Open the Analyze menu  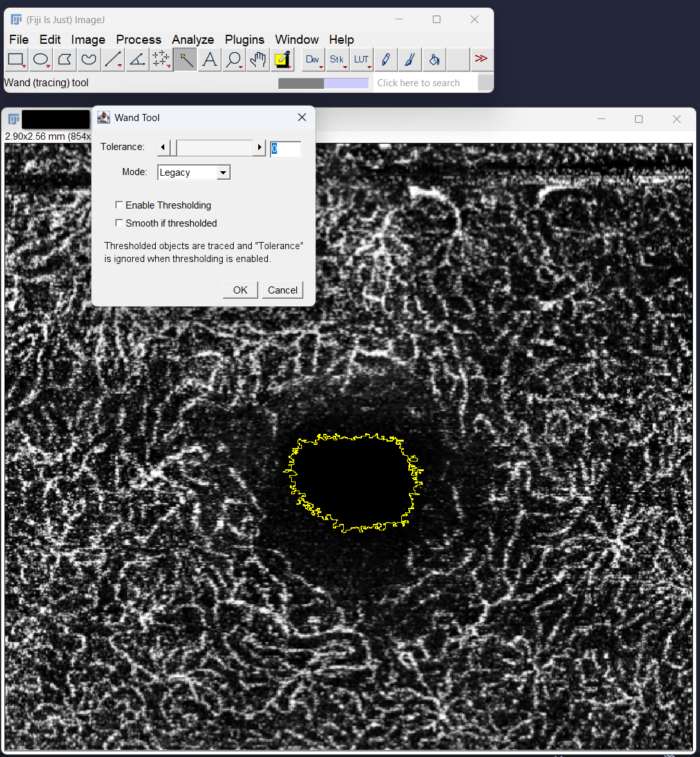point(193,40)
